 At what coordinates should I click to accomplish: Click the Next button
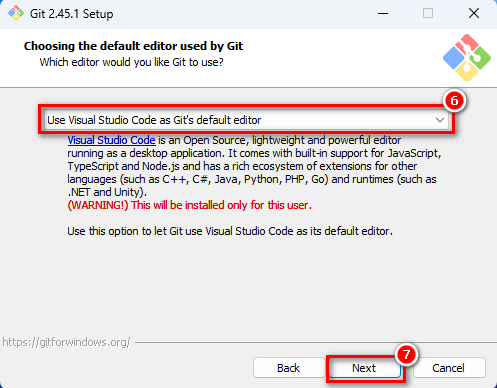pos(365,368)
